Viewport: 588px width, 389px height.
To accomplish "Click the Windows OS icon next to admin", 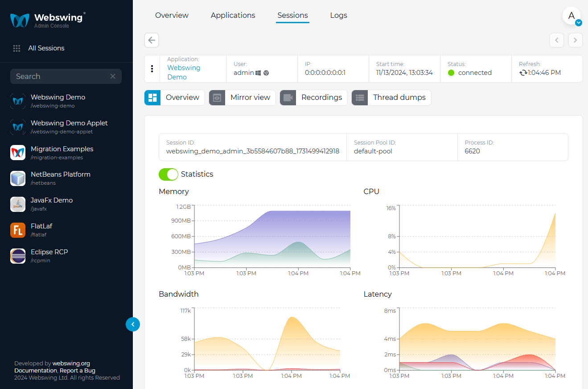I will click(x=258, y=73).
